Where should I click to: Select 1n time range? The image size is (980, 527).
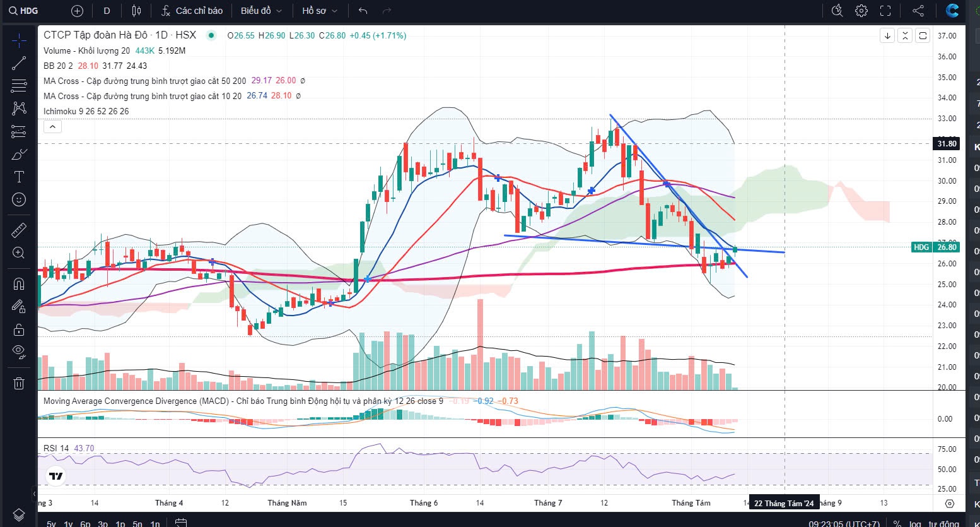[x=155, y=523]
